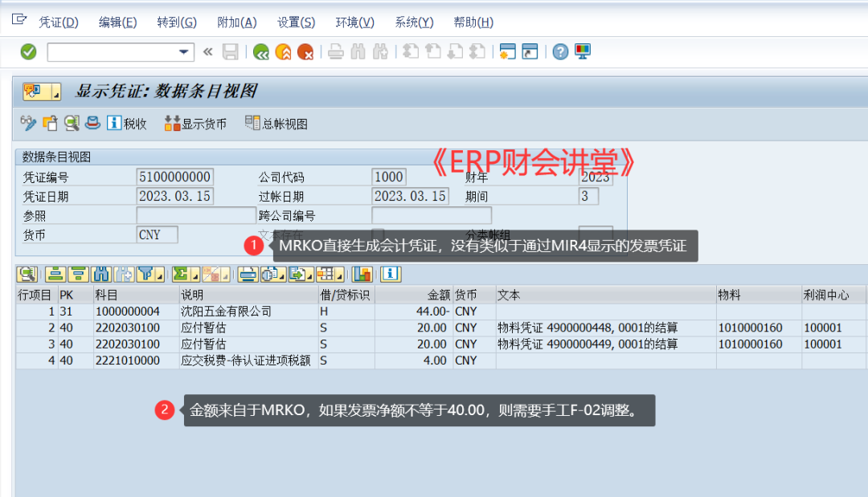Click the Customize Local Layout monitor icon
The width and height of the screenshot is (868, 497).
tap(583, 52)
